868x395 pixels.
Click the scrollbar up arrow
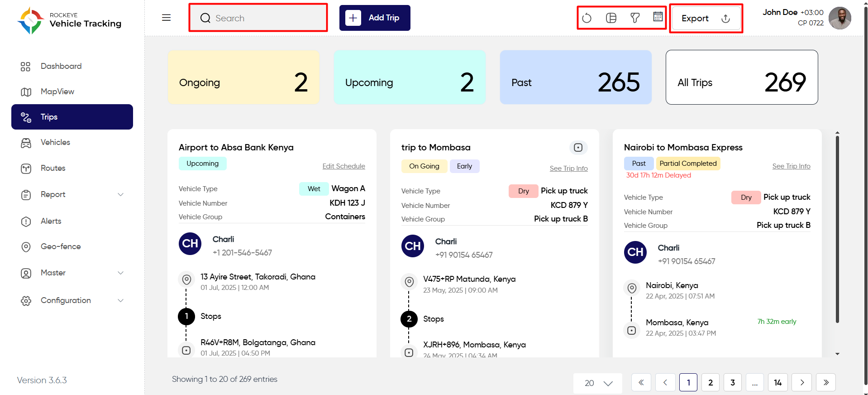[x=837, y=133]
